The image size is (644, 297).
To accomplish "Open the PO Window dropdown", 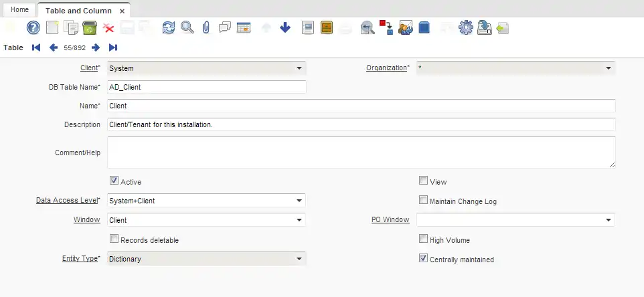I will [x=609, y=220].
